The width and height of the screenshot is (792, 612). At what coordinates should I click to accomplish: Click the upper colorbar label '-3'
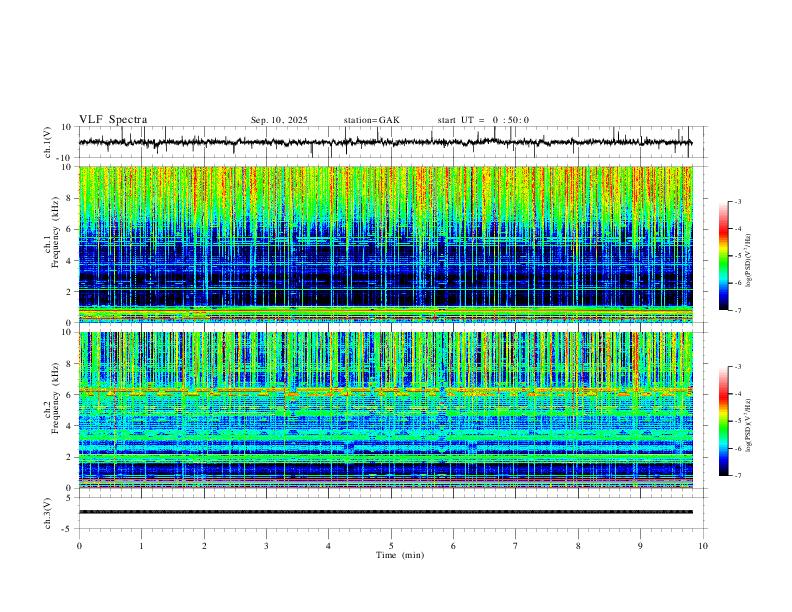(737, 201)
